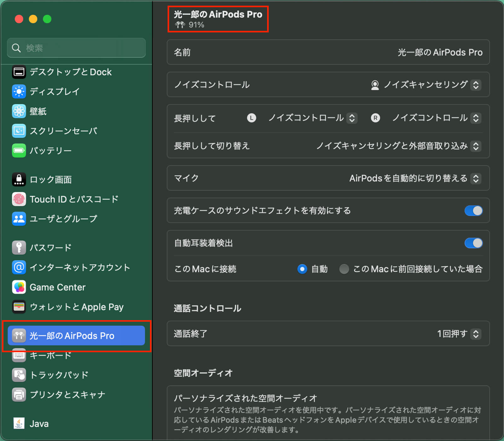Click the 名前 value 光一郎の AirPods Pro
Screen dimensions: 504x441
pyautogui.click(x=440, y=52)
